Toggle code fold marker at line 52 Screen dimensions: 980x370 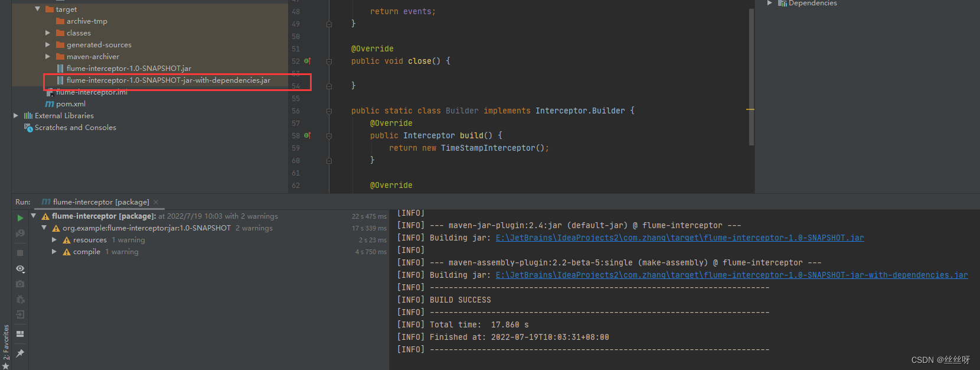tap(329, 61)
